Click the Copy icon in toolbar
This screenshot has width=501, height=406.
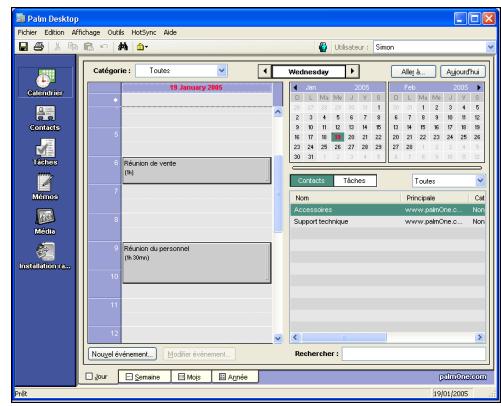pyautogui.click(x=73, y=47)
